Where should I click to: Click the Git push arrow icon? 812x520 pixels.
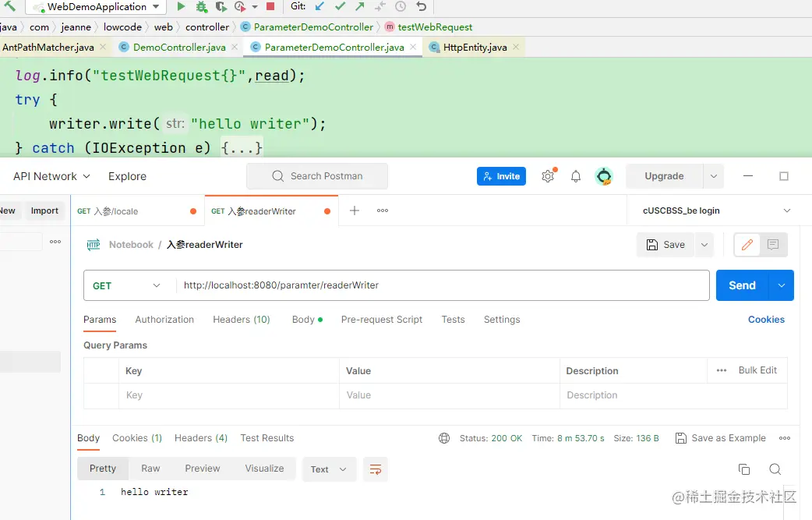click(x=360, y=6)
